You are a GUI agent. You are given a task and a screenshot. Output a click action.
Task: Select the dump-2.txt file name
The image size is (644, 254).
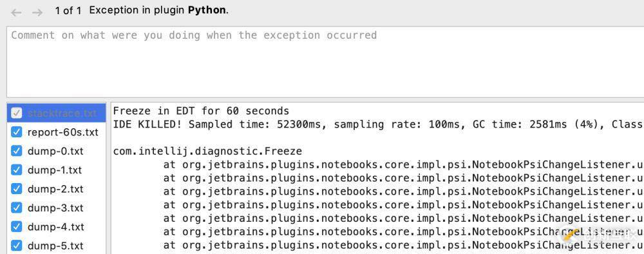tap(55, 189)
